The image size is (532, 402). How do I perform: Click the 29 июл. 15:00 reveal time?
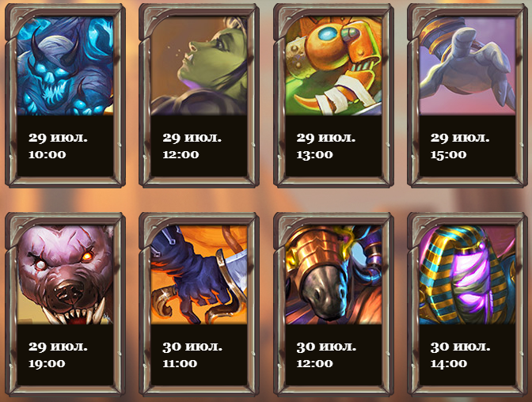(460, 146)
